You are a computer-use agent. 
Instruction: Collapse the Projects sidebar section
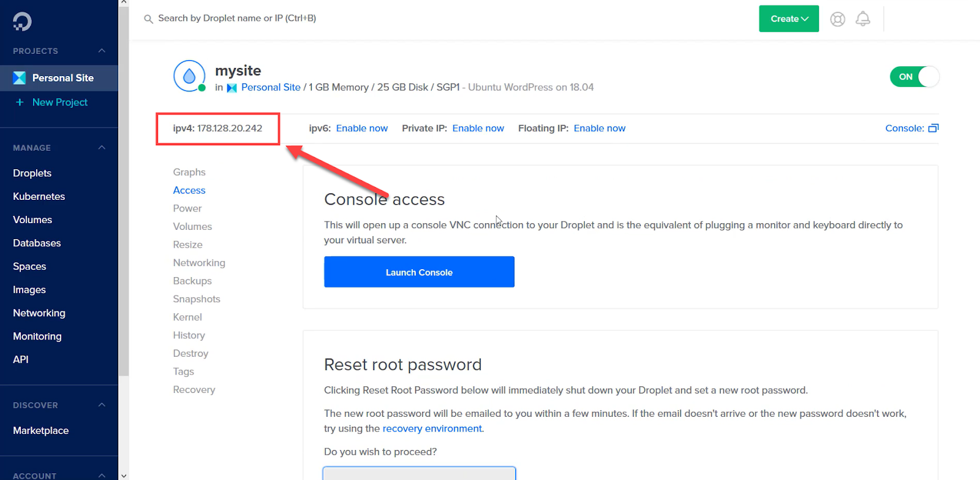102,51
